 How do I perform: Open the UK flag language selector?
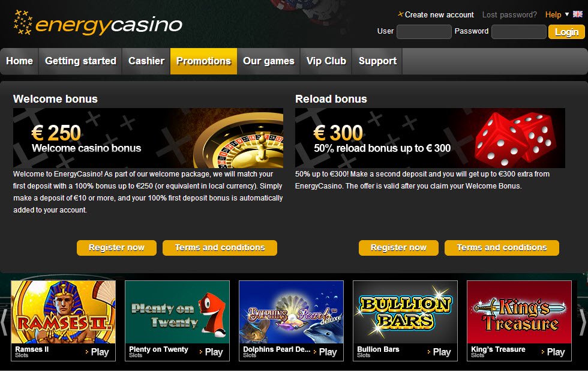tap(577, 14)
